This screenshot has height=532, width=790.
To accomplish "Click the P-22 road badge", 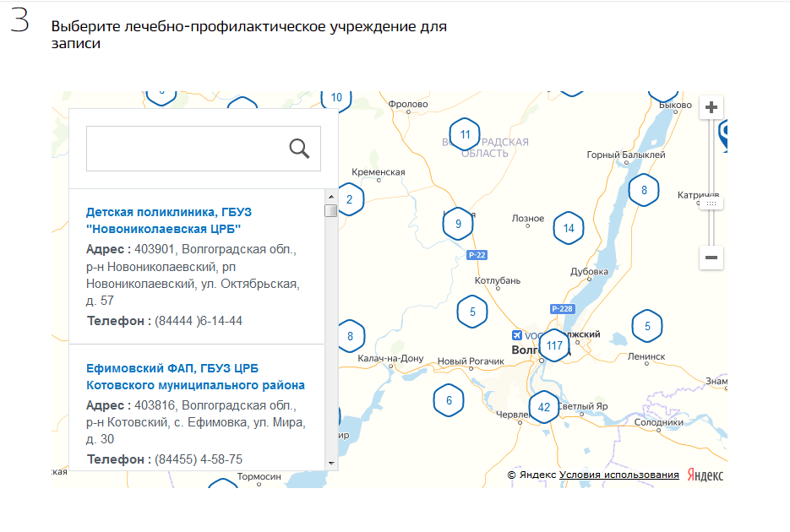I will coord(477,255).
